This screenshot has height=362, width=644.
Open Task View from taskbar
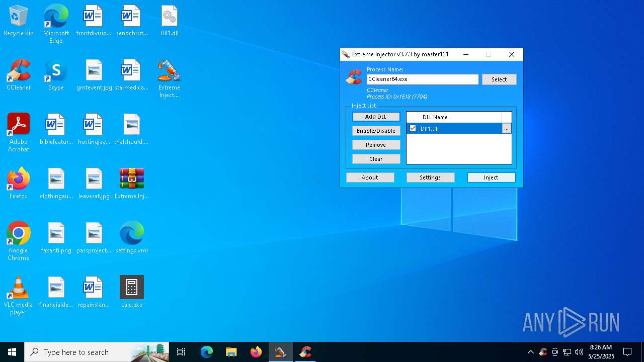[x=181, y=352]
